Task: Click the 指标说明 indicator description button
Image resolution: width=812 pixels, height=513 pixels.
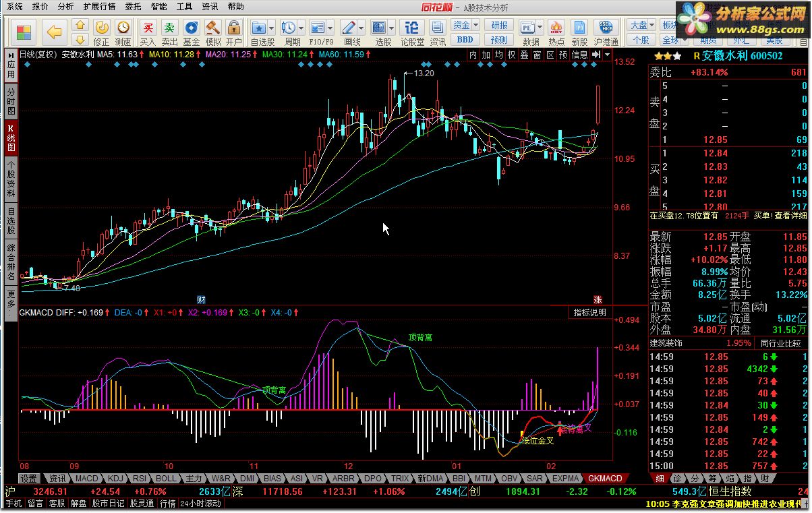Action: coord(590,313)
